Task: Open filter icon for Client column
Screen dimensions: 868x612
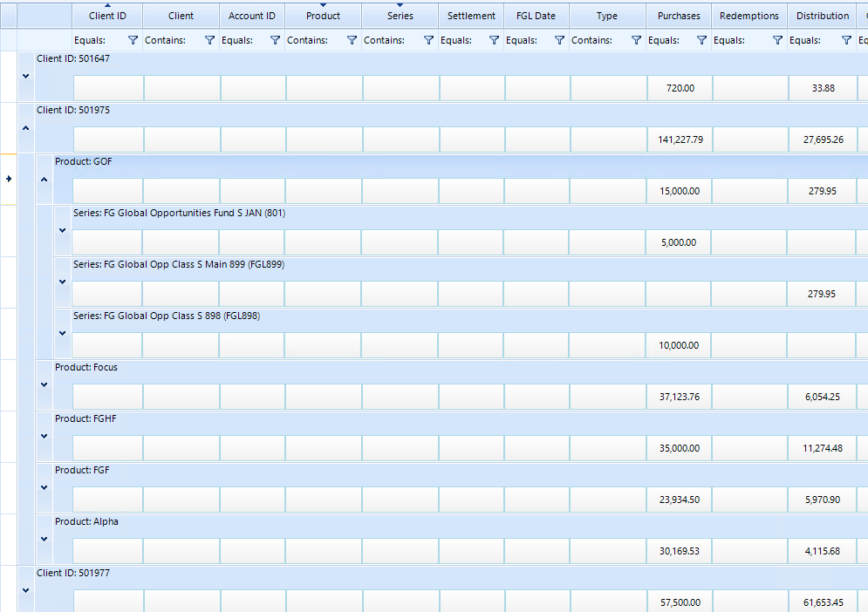Action: (209, 40)
